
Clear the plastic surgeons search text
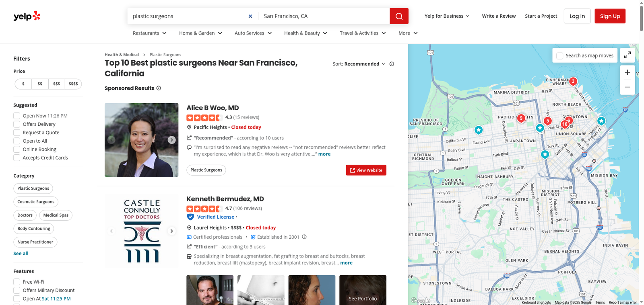click(x=250, y=16)
